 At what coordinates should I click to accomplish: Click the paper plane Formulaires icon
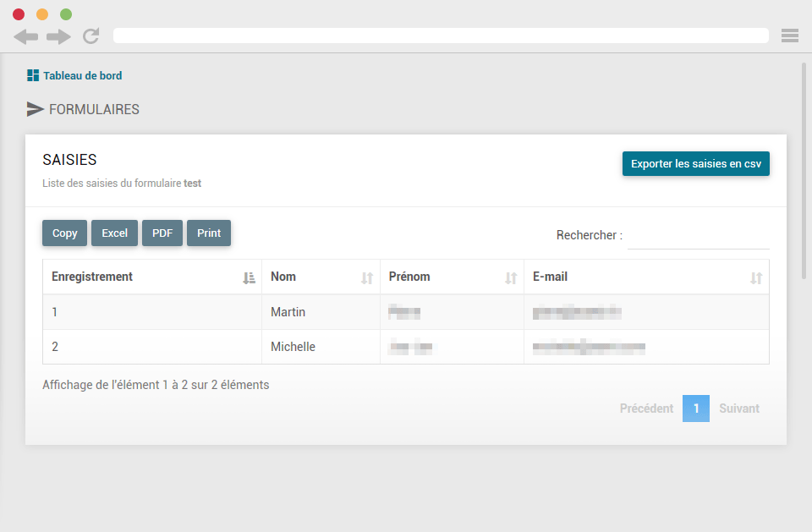[35, 109]
